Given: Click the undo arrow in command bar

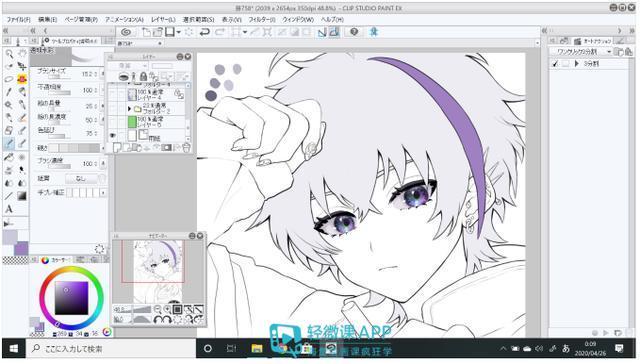Looking at the screenshot, I should click(x=204, y=32).
